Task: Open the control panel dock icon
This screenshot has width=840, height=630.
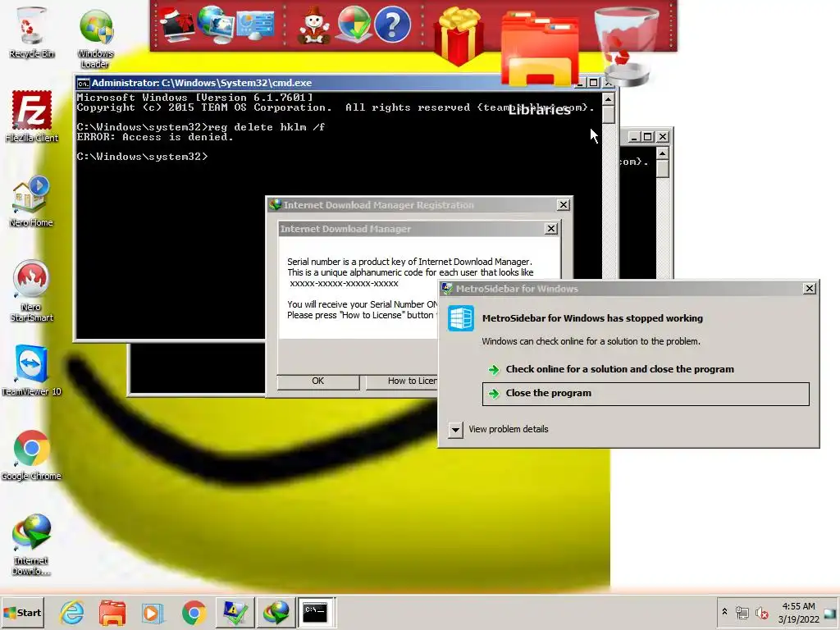Action: [x=255, y=25]
